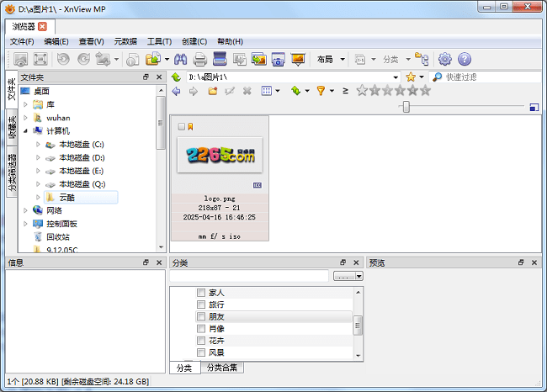
Task: Click the binoculars search icon
Action: pos(180,59)
